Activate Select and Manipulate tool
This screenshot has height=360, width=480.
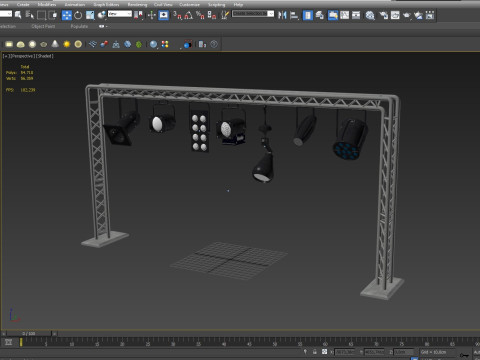[x=152, y=15]
